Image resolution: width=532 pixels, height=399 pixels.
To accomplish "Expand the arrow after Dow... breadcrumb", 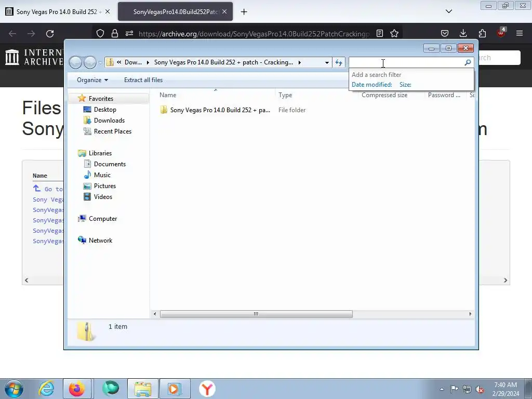I will pyautogui.click(x=148, y=62).
